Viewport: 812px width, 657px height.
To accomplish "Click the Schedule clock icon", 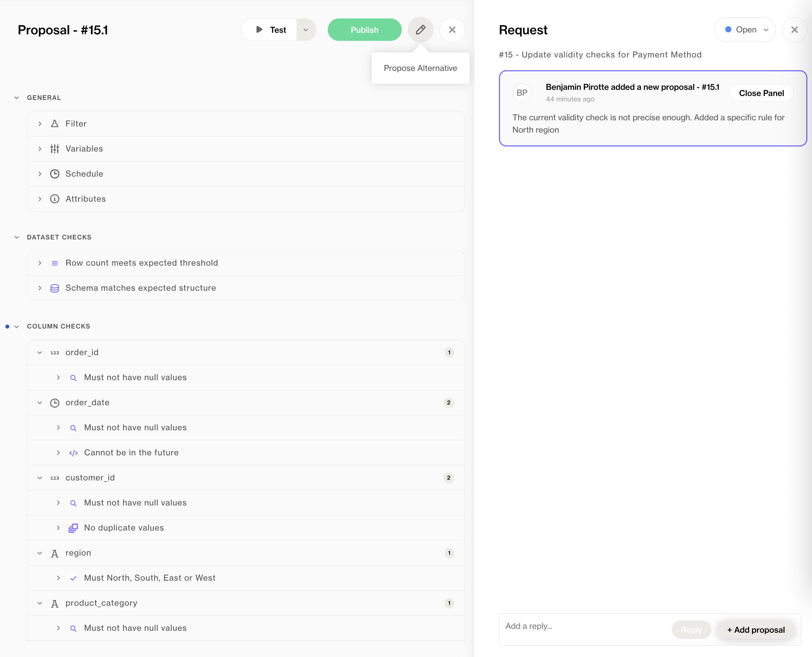I will tap(55, 174).
